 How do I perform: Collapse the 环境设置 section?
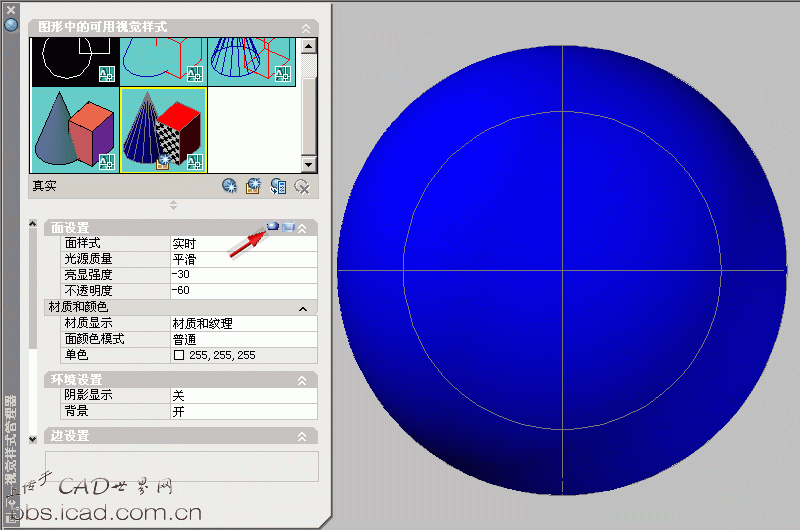point(302,380)
